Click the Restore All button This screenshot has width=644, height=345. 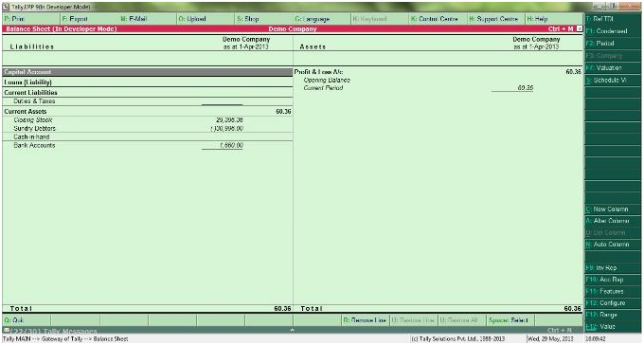(x=462, y=320)
